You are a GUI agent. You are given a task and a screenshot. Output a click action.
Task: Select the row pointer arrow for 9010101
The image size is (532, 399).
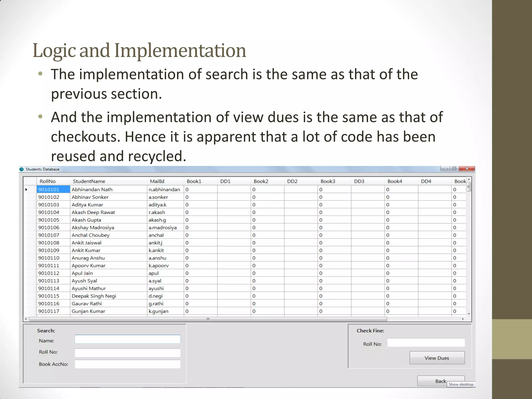[x=26, y=189]
